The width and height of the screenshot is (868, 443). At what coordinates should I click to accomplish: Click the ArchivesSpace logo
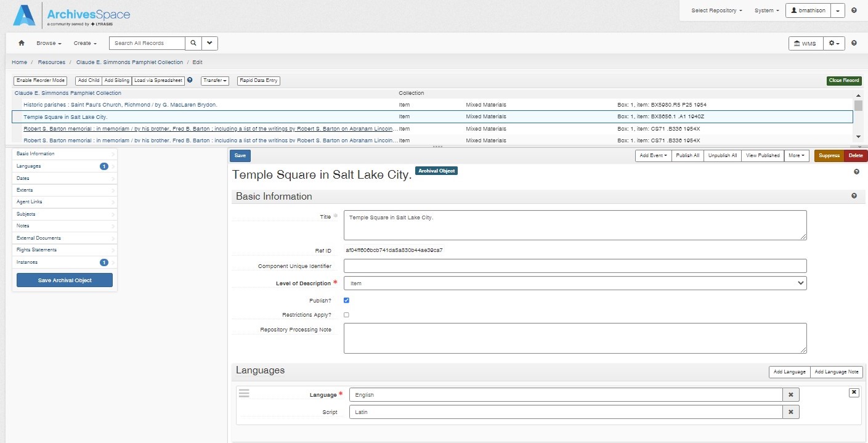click(74, 13)
